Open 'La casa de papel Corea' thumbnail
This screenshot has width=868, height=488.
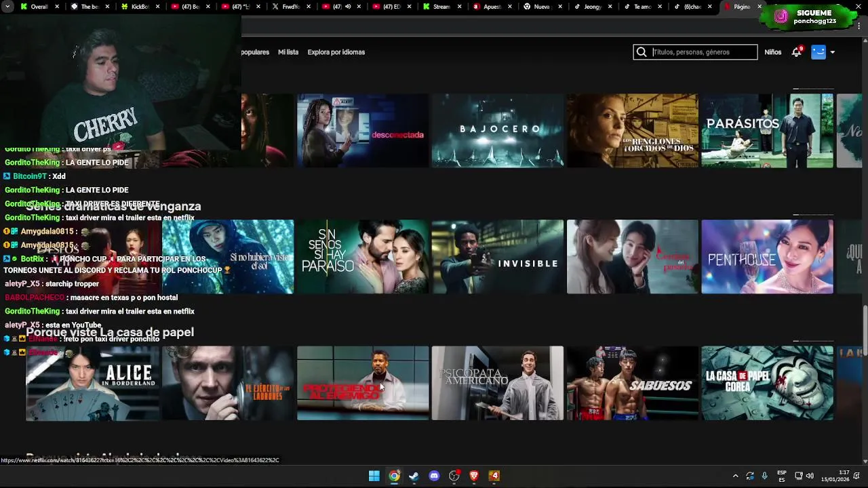tap(768, 384)
